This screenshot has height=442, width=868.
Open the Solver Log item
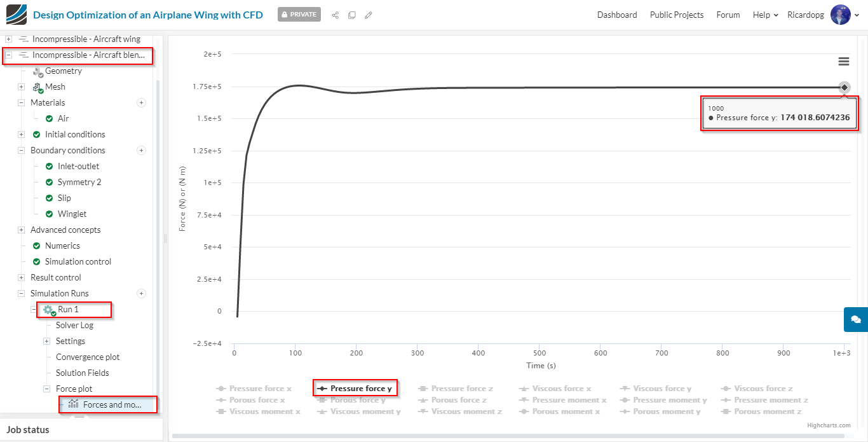pyautogui.click(x=74, y=325)
